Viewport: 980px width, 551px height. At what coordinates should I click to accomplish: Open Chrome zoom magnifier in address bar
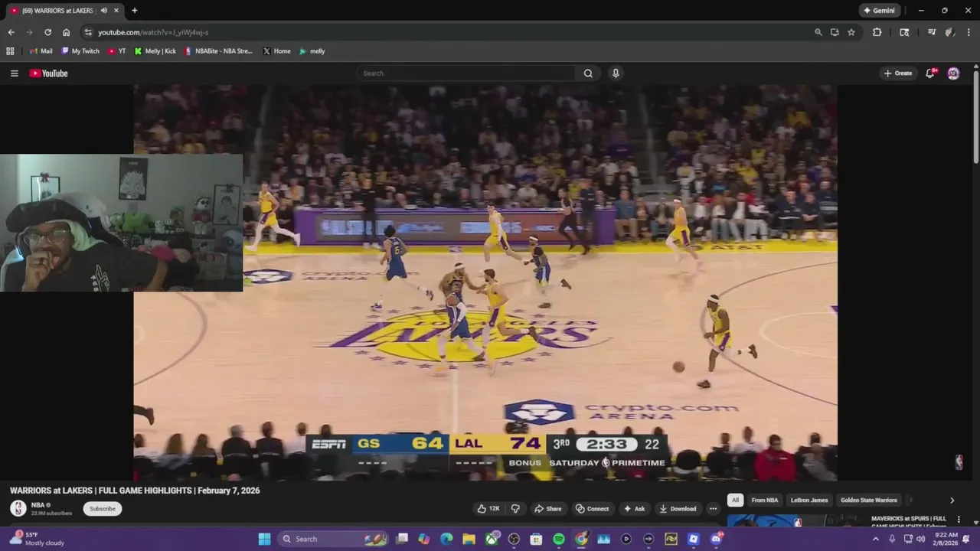pyautogui.click(x=818, y=32)
